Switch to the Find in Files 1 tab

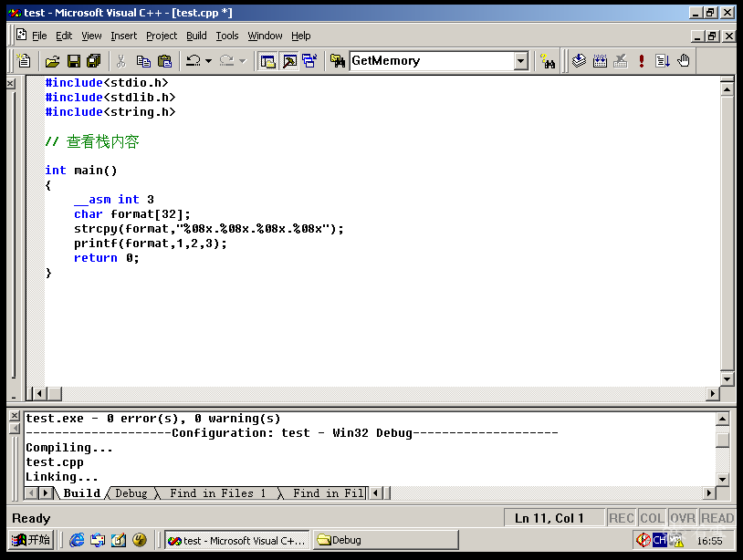point(217,493)
